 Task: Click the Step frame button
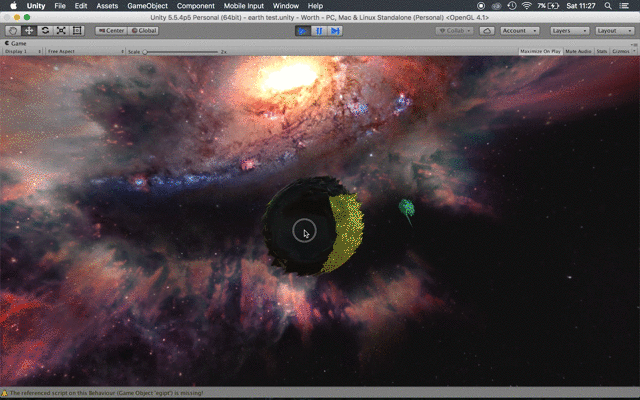(x=336, y=31)
